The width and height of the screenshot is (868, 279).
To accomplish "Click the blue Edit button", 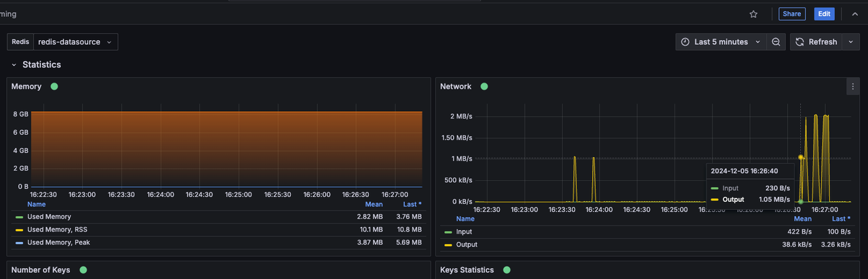I will pos(824,14).
